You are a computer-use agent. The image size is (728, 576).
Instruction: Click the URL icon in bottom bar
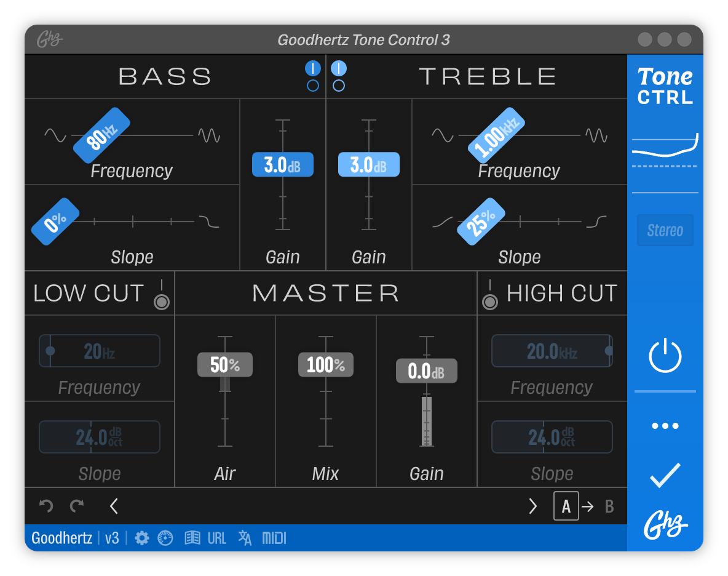[217, 538]
